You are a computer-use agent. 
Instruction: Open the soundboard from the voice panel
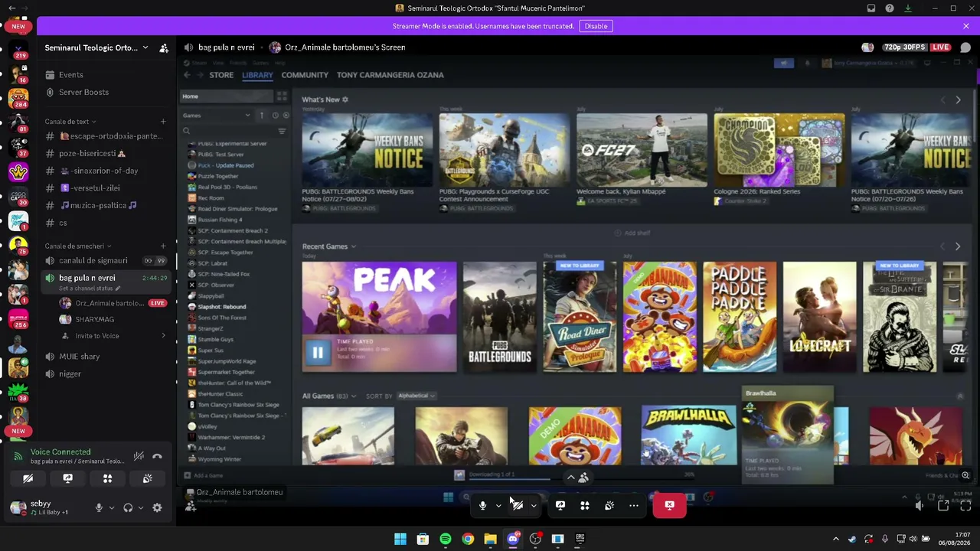click(147, 479)
